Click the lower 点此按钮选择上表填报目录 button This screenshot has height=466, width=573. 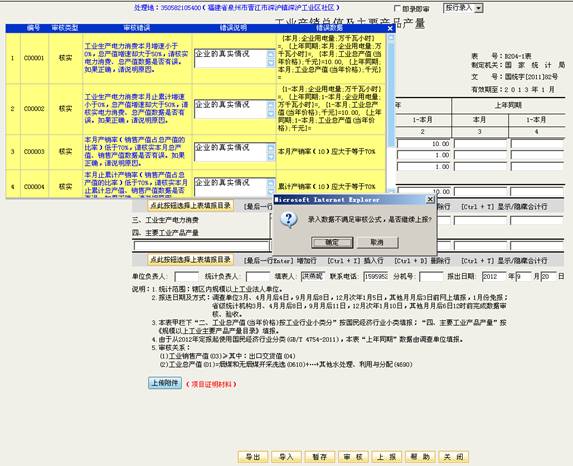190,259
